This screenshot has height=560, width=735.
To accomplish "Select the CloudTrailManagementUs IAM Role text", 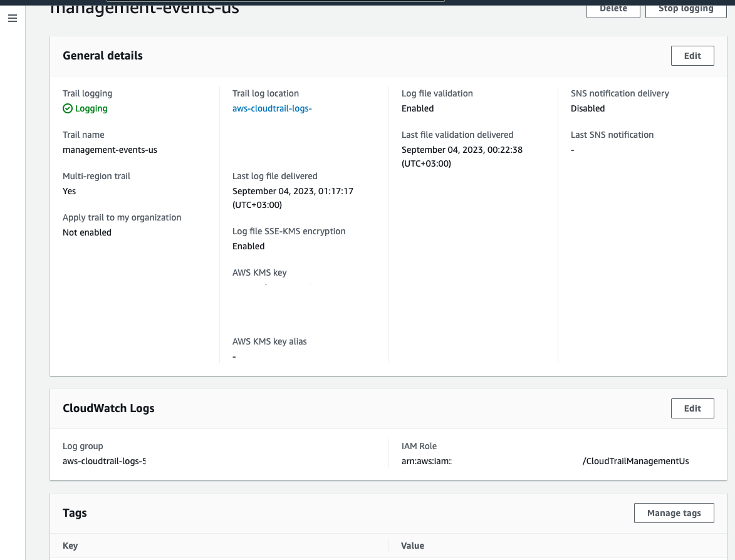I will (x=635, y=461).
